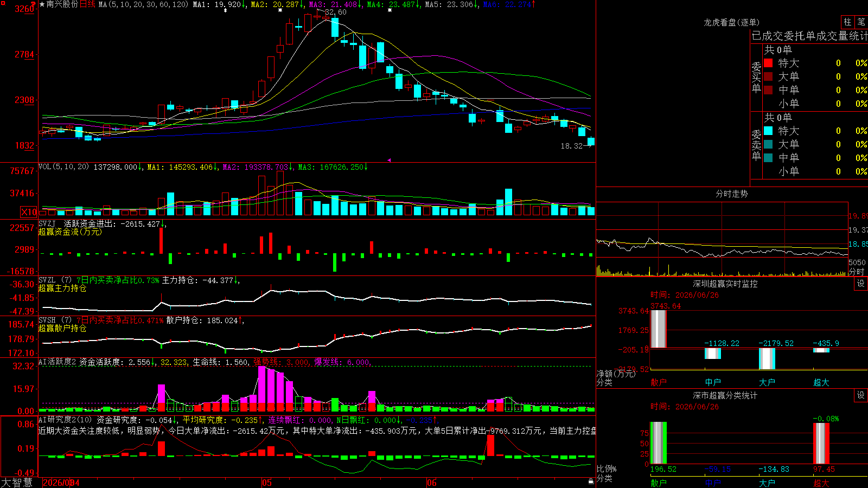Open VOL(5,10,20) indicator label
The height and width of the screenshot is (488, 868).
pyautogui.click(x=63, y=167)
